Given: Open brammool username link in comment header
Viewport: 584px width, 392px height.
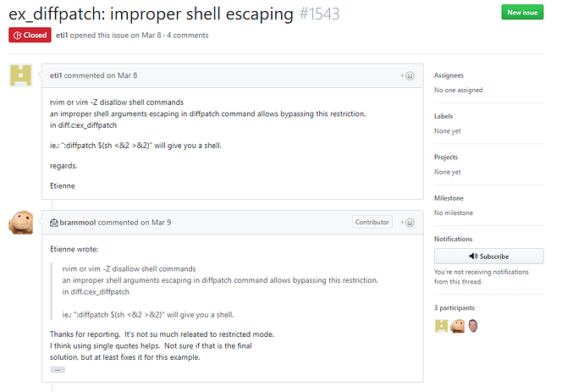Looking at the screenshot, I should (78, 223).
